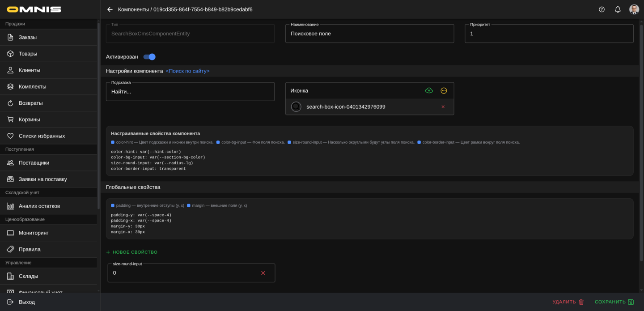The width and height of the screenshot is (644, 311).
Task: Click Выход to log out
Action: (27, 302)
